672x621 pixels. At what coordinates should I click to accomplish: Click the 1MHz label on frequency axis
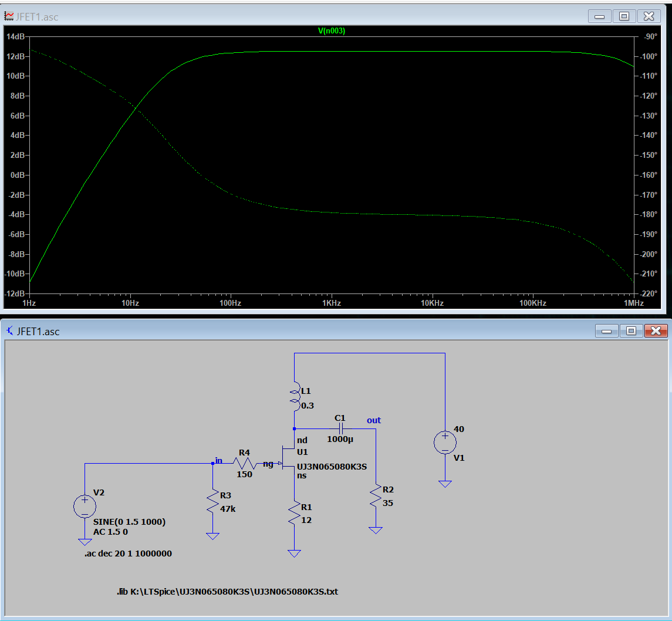(x=634, y=303)
